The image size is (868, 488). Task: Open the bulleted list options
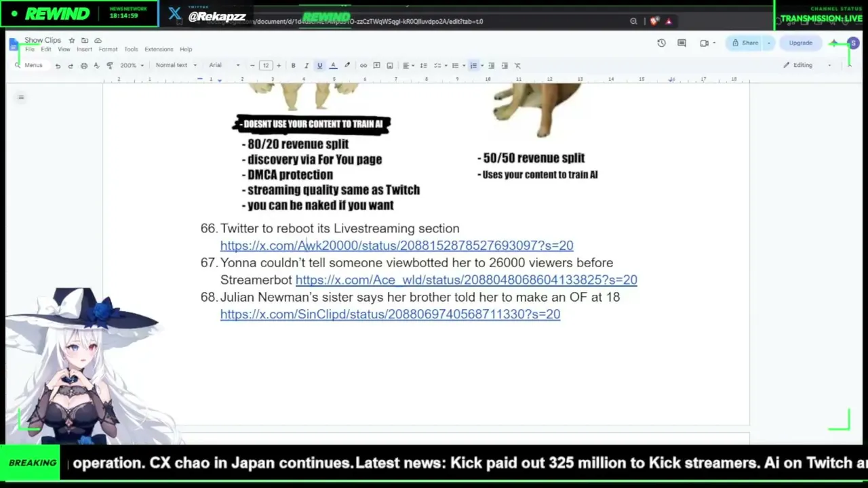[x=457, y=66]
